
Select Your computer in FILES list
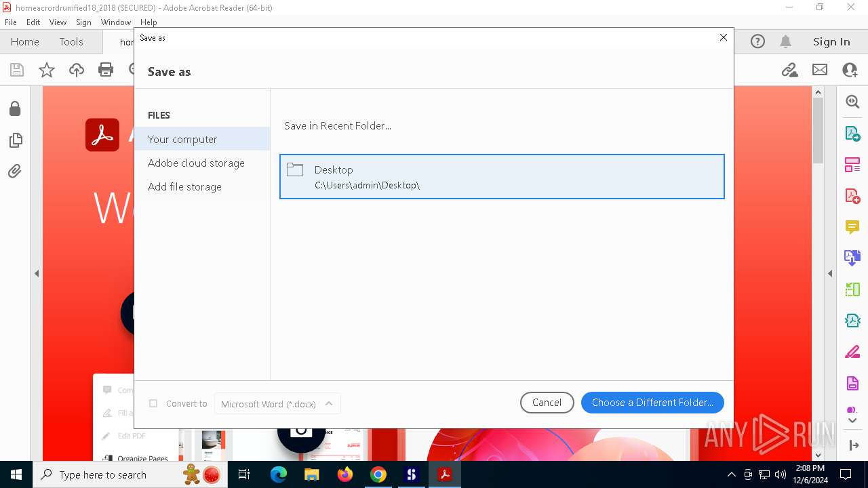click(x=202, y=139)
